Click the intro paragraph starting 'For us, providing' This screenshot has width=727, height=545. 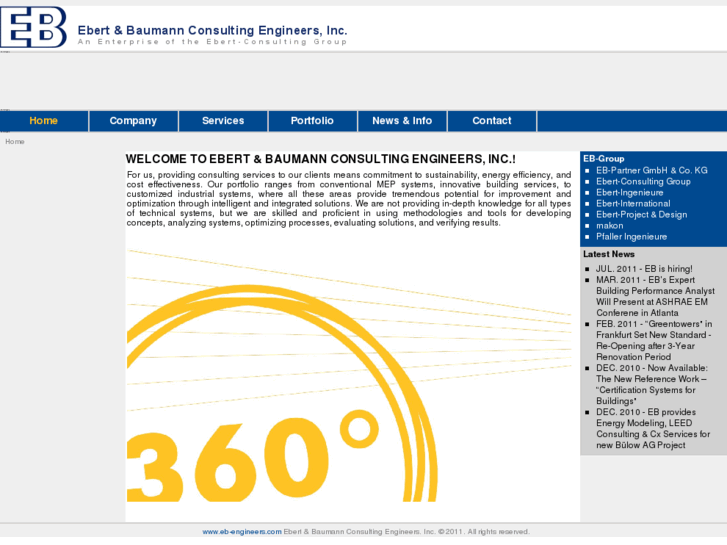click(x=349, y=199)
